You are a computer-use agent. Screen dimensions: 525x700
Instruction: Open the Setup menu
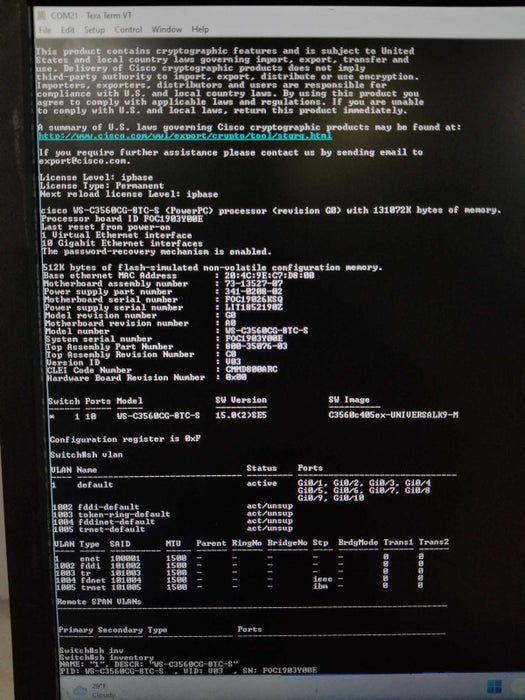[x=94, y=29]
